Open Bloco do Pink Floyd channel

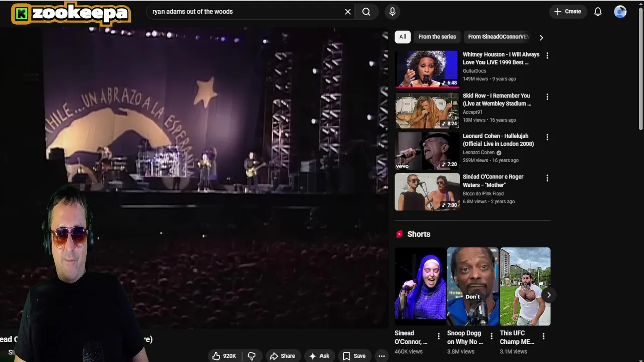pyautogui.click(x=483, y=194)
